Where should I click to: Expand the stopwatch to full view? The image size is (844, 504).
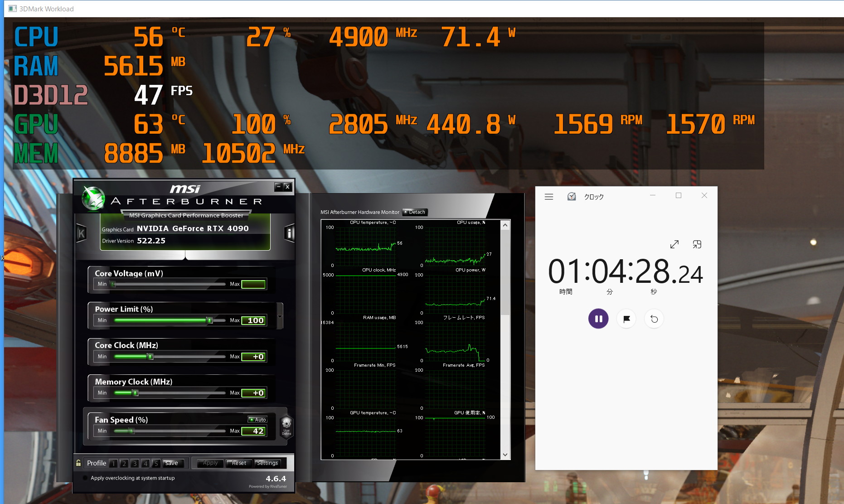(x=674, y=244)
